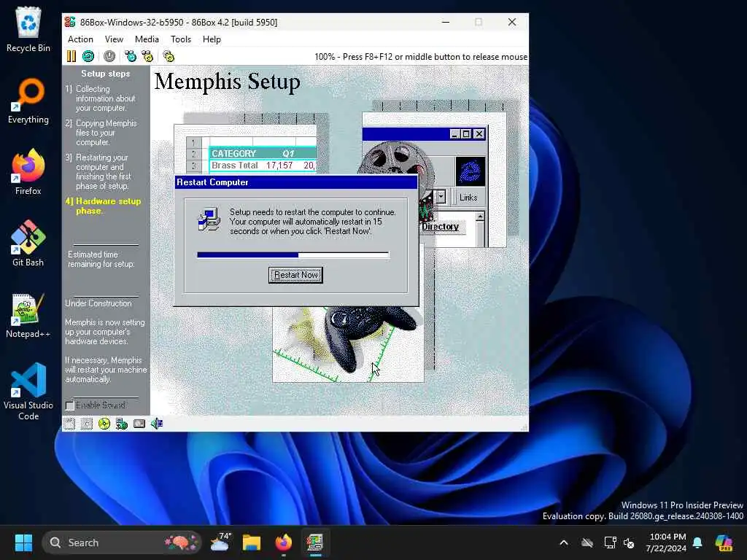
Task: Minimize the 86Box window
Action: [x=446, y=22]
